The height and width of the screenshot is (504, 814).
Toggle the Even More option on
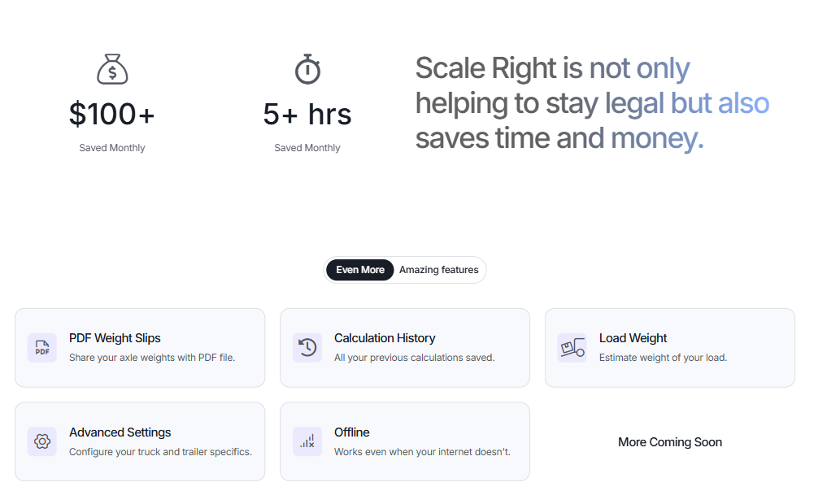(359, 269)
